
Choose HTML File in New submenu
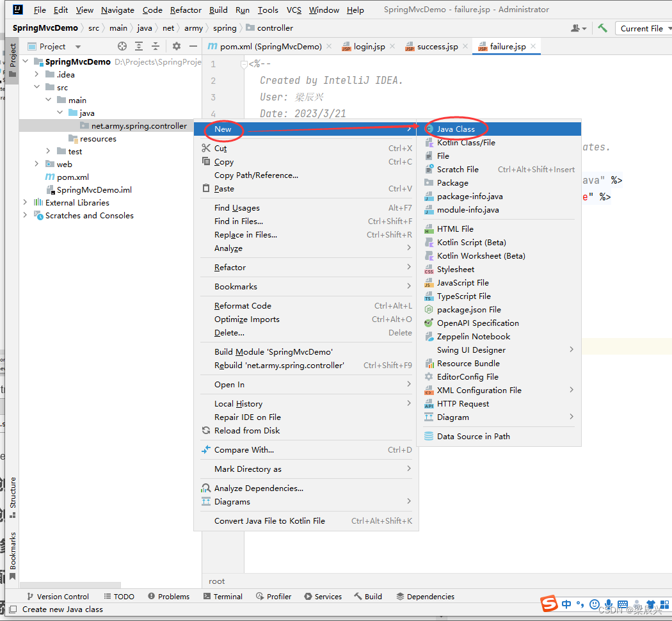(x=499, y=229)
